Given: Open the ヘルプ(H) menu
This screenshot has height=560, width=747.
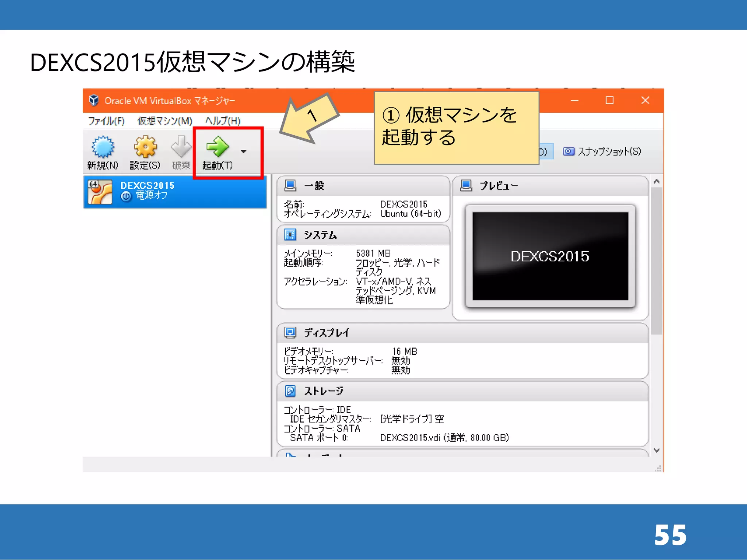Looking at the screenshot, I should (x=222, y=121).
